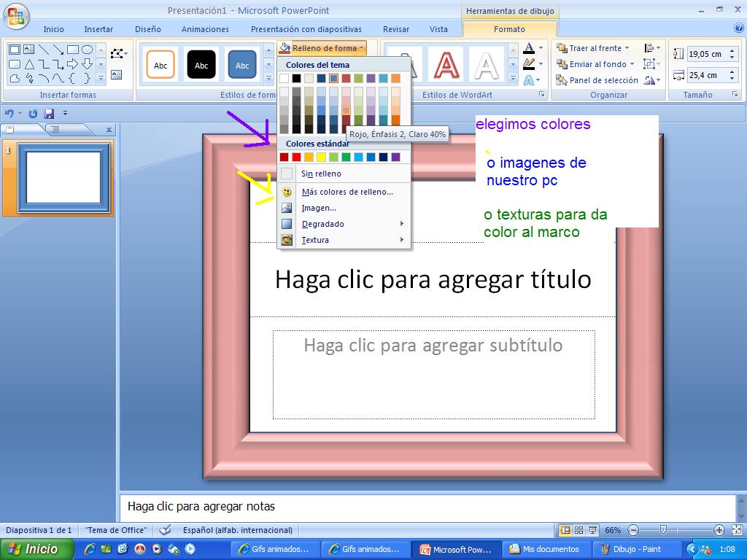The width and height of the screenshot is (747, 560).
Task: Pick black theme color swatch
Action: pyautogui.click(x=296, y=78)
